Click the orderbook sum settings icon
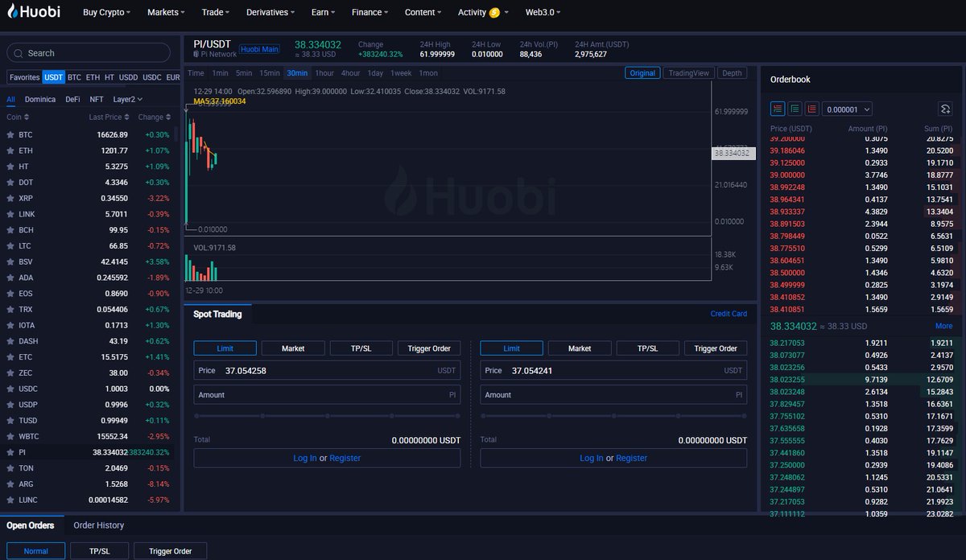Viewport: 966px width, 560px height. click(x=945, y=109)
